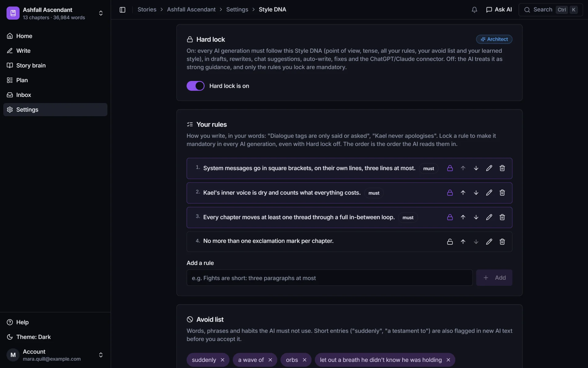The image size is (588, 368).
Task: Collapse the sidebar panel
Action: coord(123,10)
